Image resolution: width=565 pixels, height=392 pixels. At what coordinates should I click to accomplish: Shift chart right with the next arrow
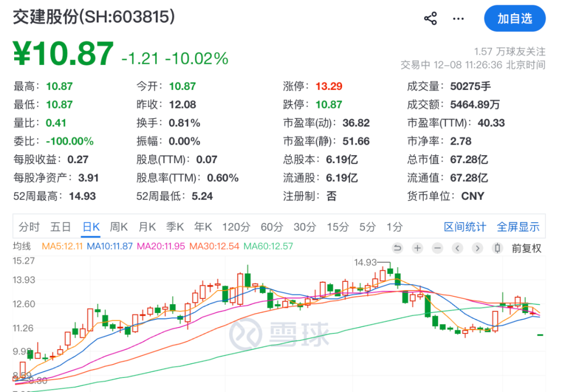tap(477, 248)
